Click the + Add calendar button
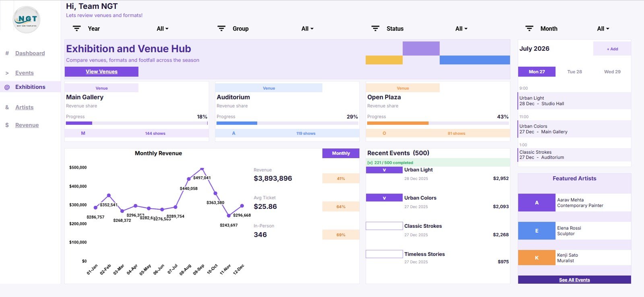 coord(612,49)
